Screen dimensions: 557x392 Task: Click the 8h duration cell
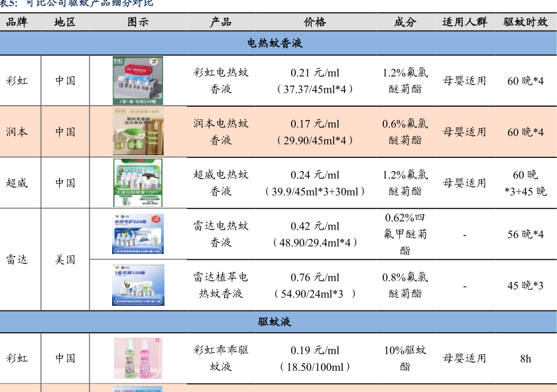[x=525, y=359]
